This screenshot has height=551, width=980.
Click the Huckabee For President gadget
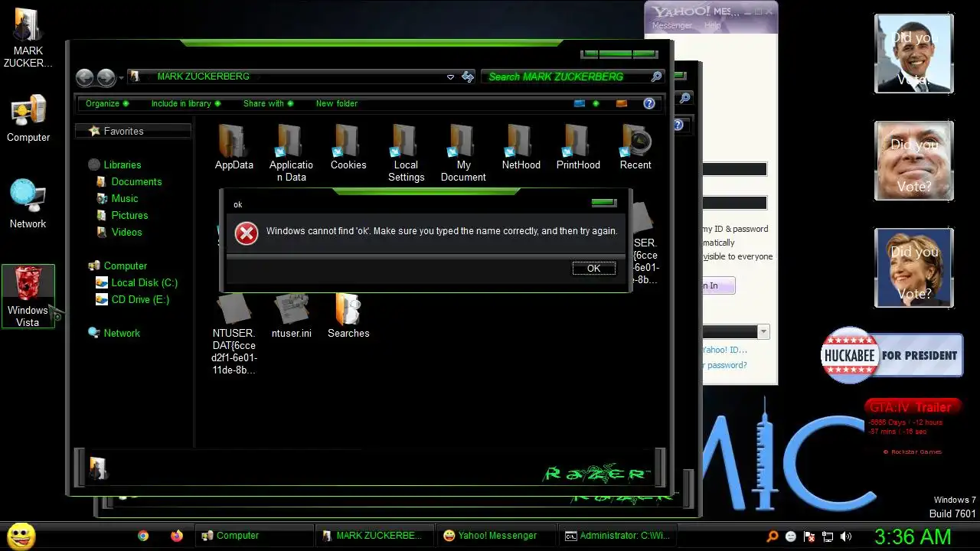coord(892,355)
